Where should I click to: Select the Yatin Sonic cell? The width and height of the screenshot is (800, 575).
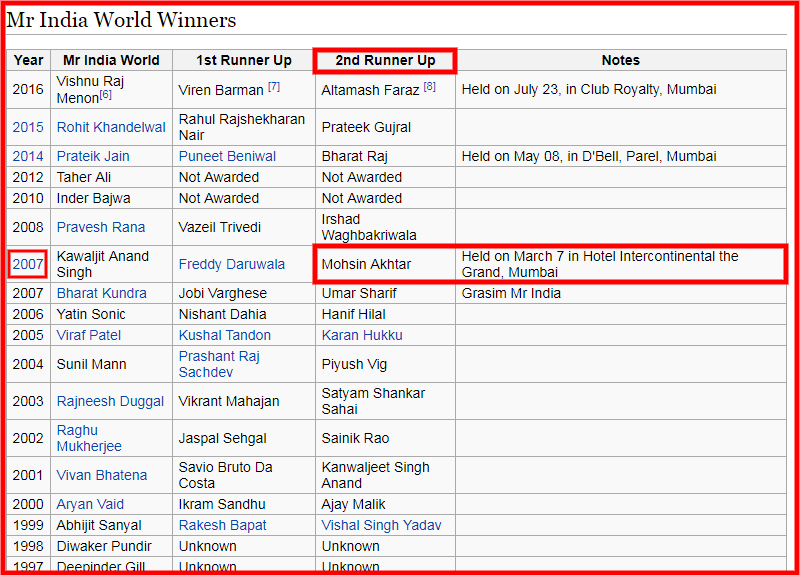111,314
